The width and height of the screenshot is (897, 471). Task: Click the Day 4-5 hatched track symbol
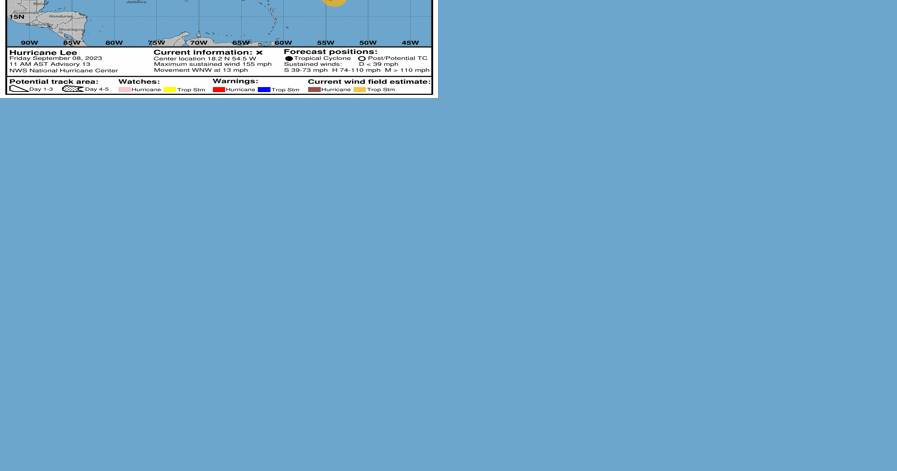click(x=73, y=89)
